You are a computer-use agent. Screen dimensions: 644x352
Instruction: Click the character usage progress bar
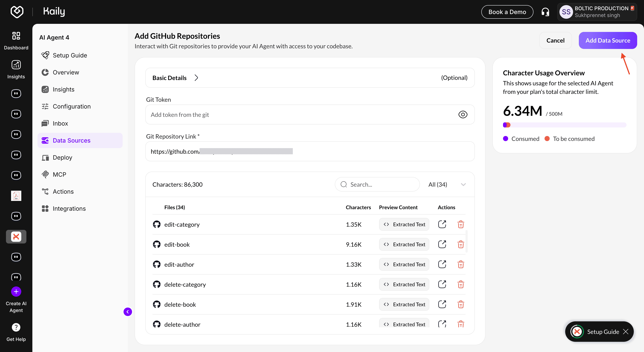(564, 125)
